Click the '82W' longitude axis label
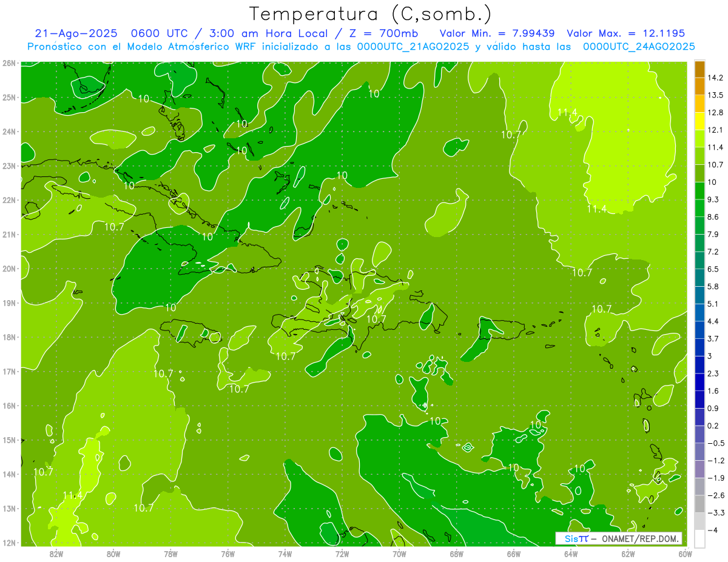Screen dimensions: 728x562 click(56, 554)
